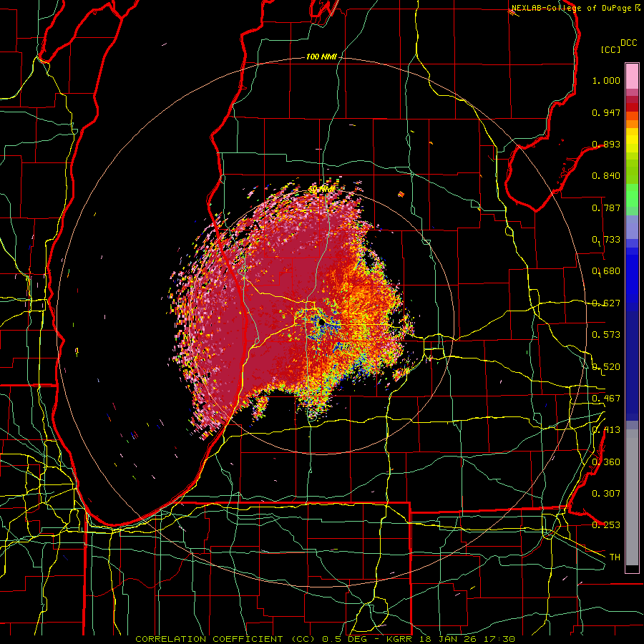The image size is (644, 644).
Task: Click the 0.840 scale value
Action: point(606,176)
